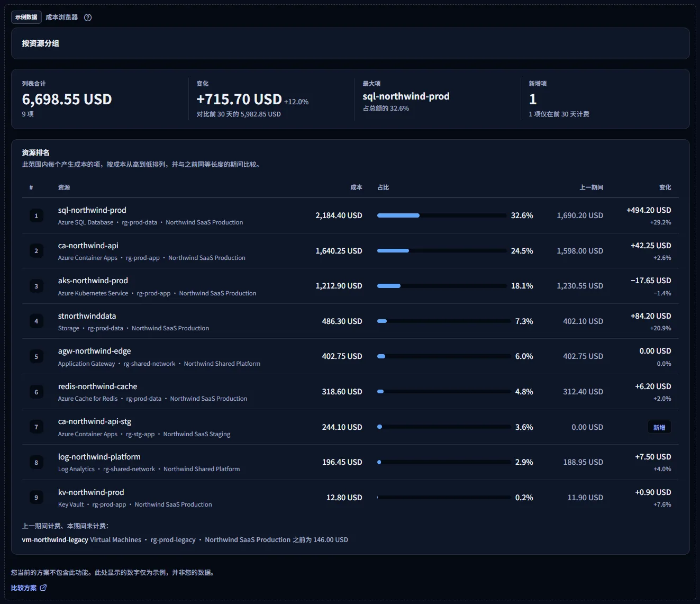Image resolution: width=700 pixels, height=604 pixels.
Task: Click rank number 9 badge for kv-northwind-prod
Action: (x=37, y=498)
